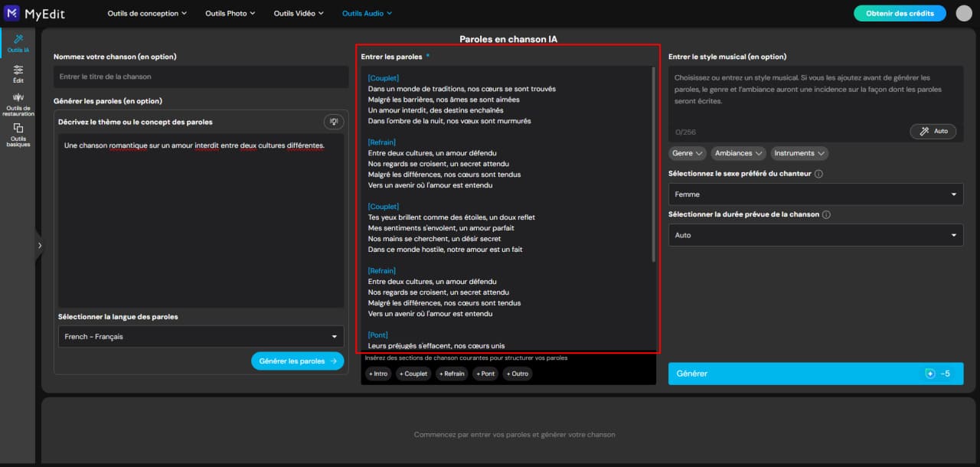Click the lyrics box scrollbar
980x467 pixels.
pos(653,165)
